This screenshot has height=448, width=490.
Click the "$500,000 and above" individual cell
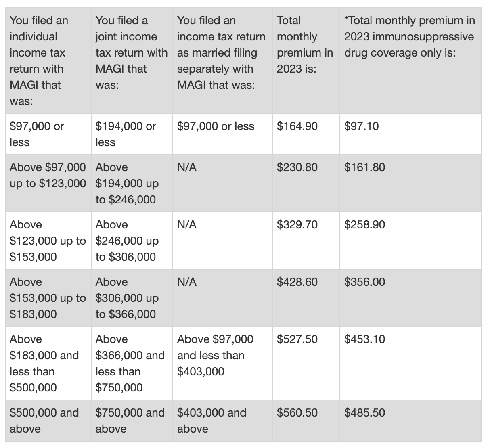pos(44,421)
